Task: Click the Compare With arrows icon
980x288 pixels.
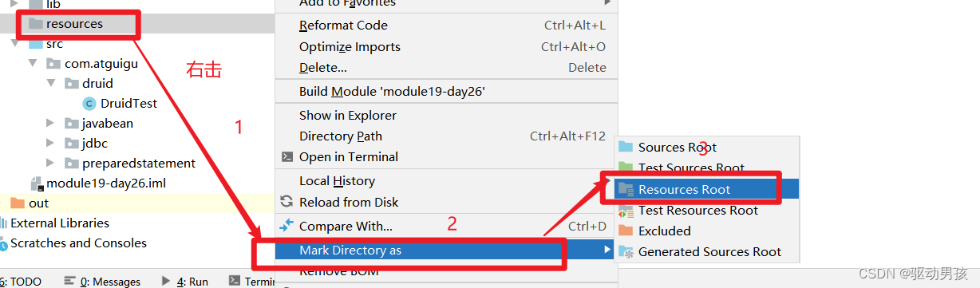Action: 286,226
